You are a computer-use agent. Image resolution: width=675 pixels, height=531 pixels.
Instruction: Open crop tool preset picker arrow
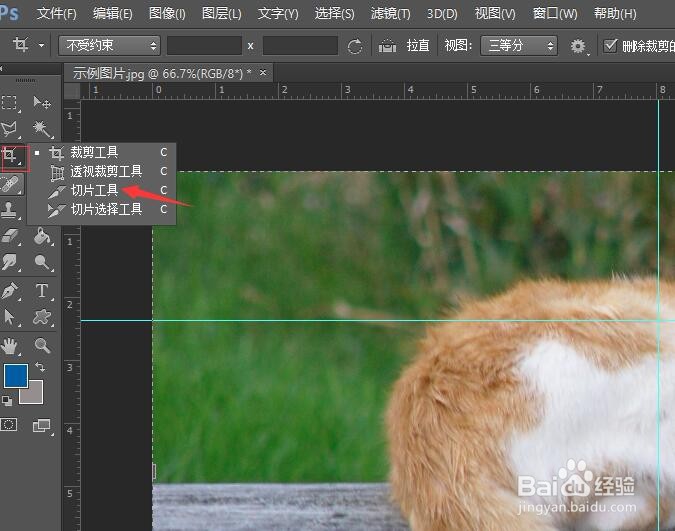coord(41,45)
